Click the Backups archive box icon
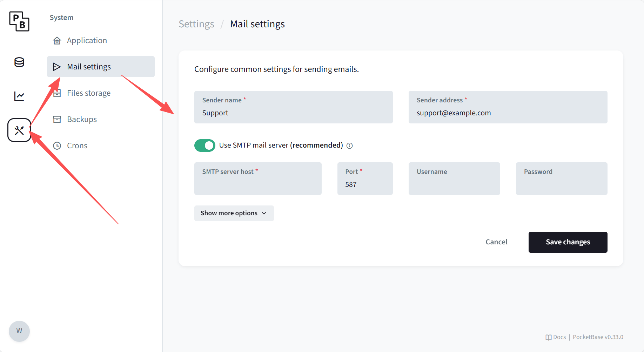This screenshot has width=644, height=352. (57, 119)
